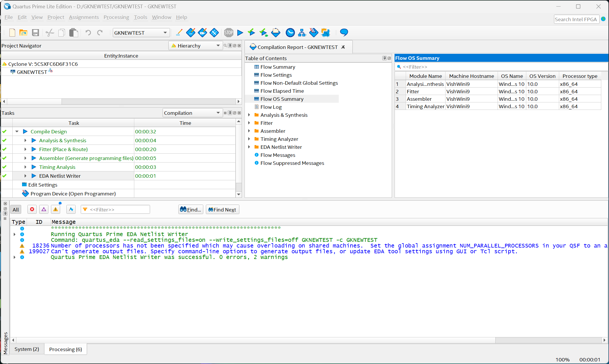
Task: Open the Chip Planner icon
Action: [326, 33]
